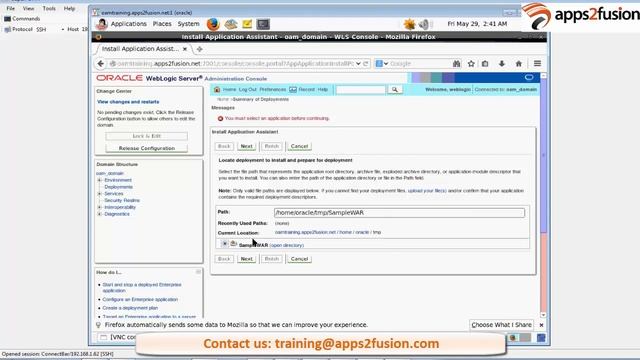The width and height of the screenshot is (640, 360).
Task: Bookmark this page with the star icon
Action: click(471, 64)
